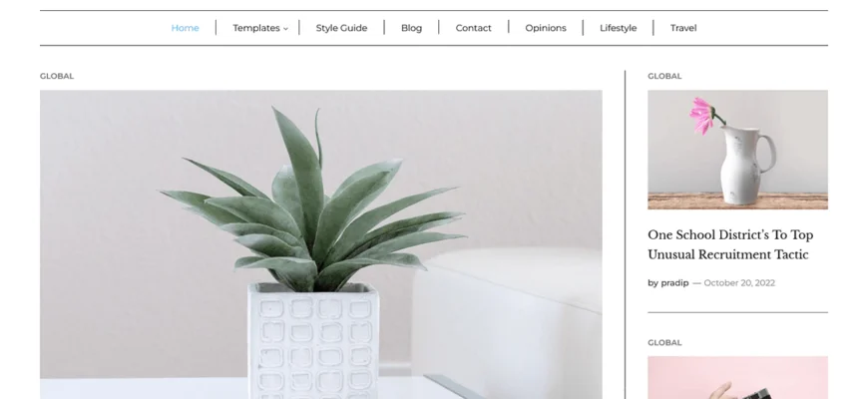
Task: Open the Style Guide page
Action: coord(341,28)
